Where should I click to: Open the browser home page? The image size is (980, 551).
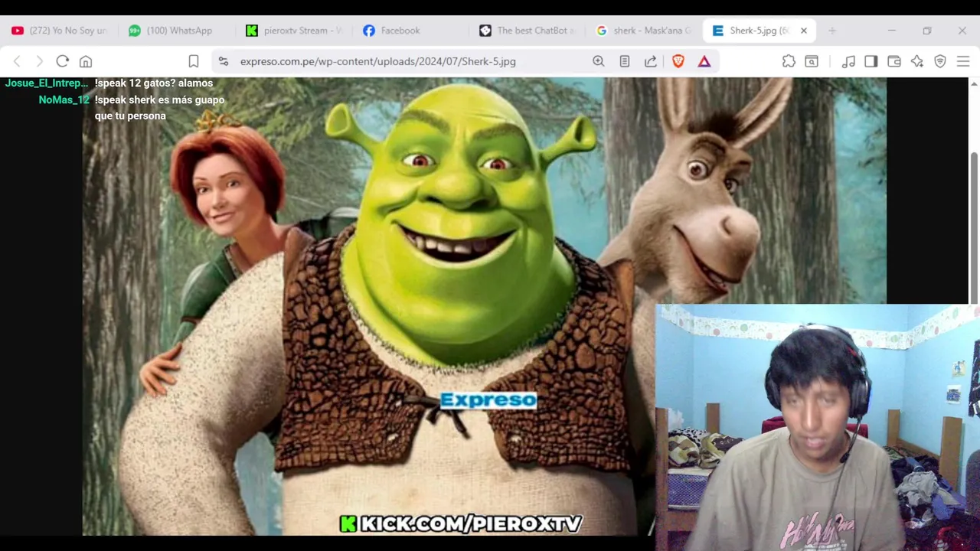[86, 61]
